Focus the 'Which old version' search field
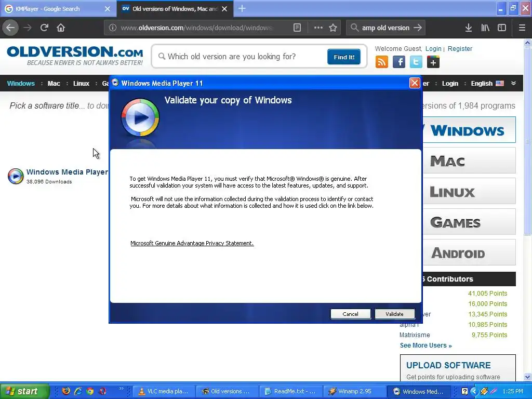This screenshot has width=532, height=399. click(x=241, y=56)
